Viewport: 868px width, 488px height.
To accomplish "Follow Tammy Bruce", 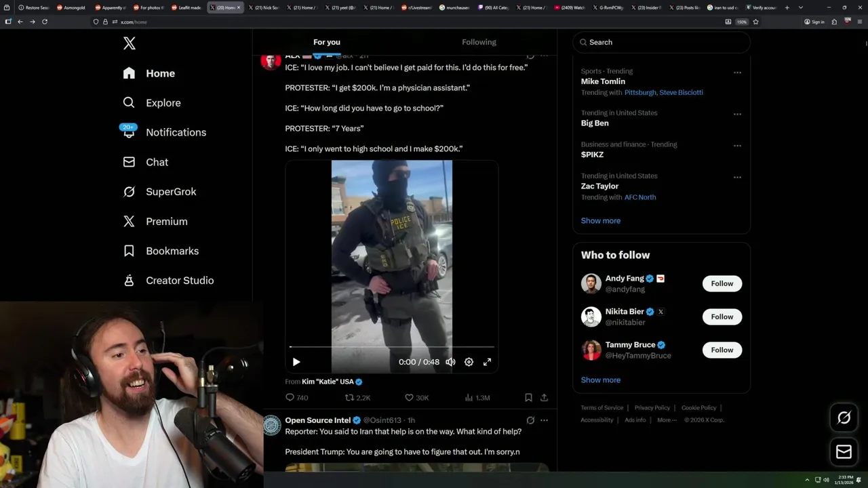I will coord(722,350).
